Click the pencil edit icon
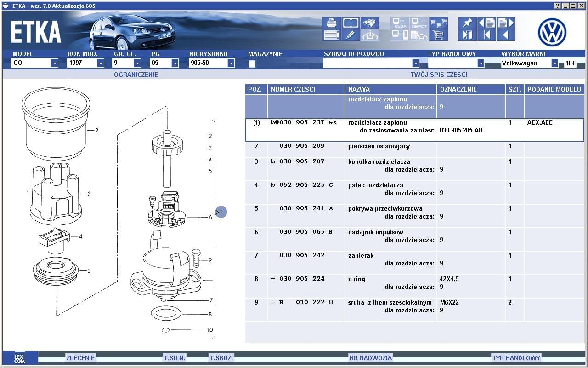The height and width of the screenshot is (368, 588). tap(351, 35)
